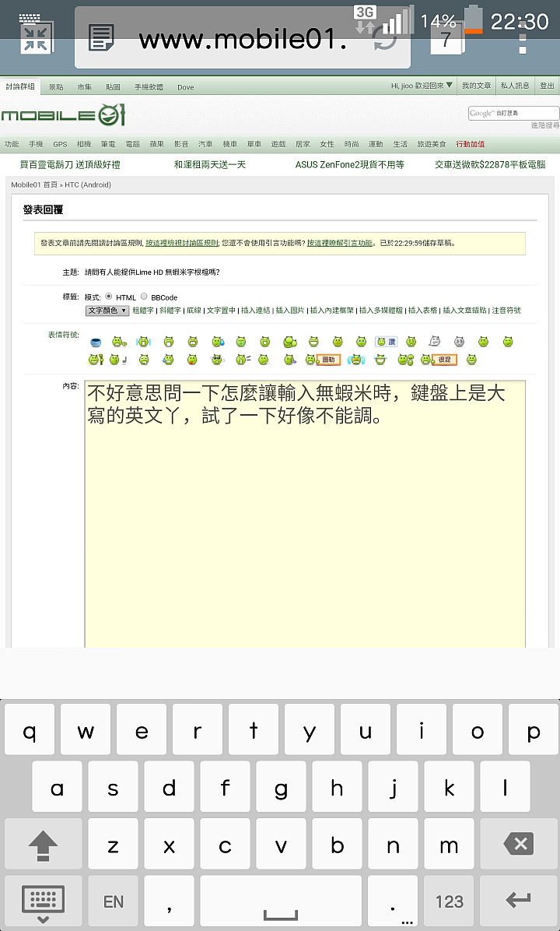
Task: Tap the space bar key
Action: coord(281,901)
